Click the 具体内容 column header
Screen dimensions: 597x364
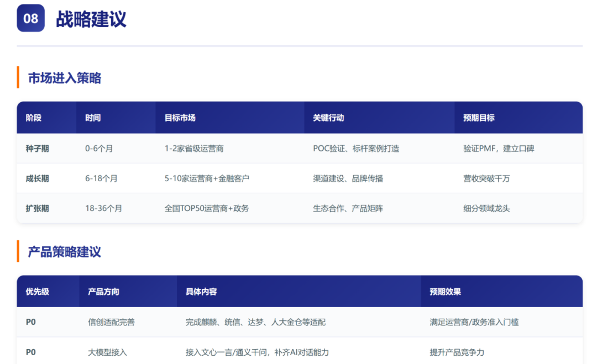pos(201,291)
